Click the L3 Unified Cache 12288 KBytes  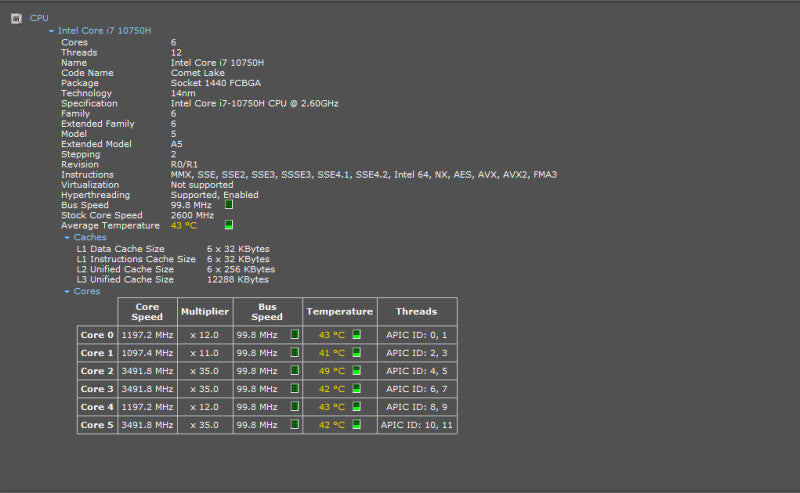coord(238,280)
